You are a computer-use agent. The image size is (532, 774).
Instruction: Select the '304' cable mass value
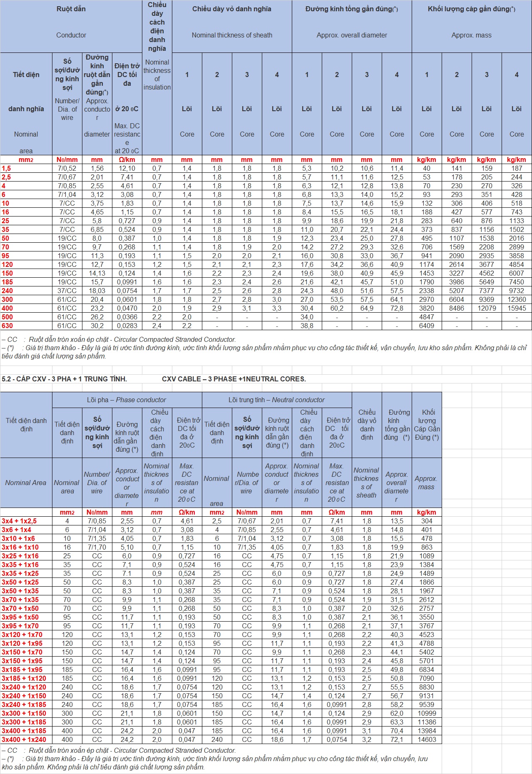pyautogui.click(x=427, y=521)
